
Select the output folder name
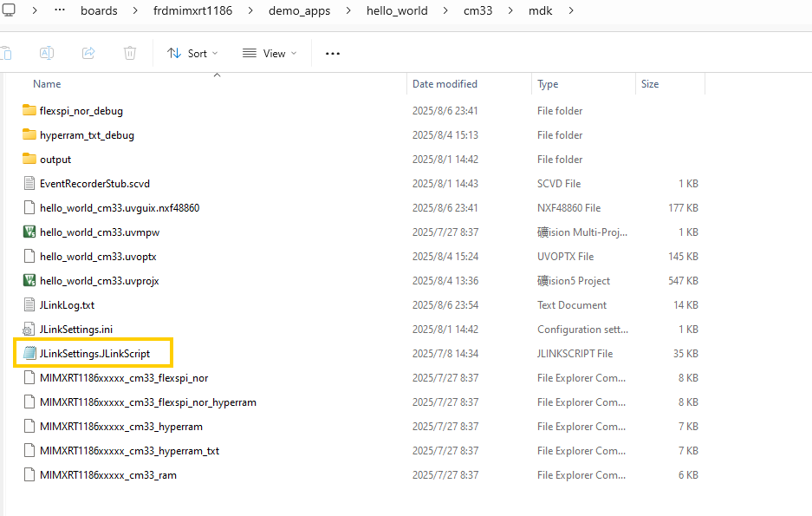55,160
